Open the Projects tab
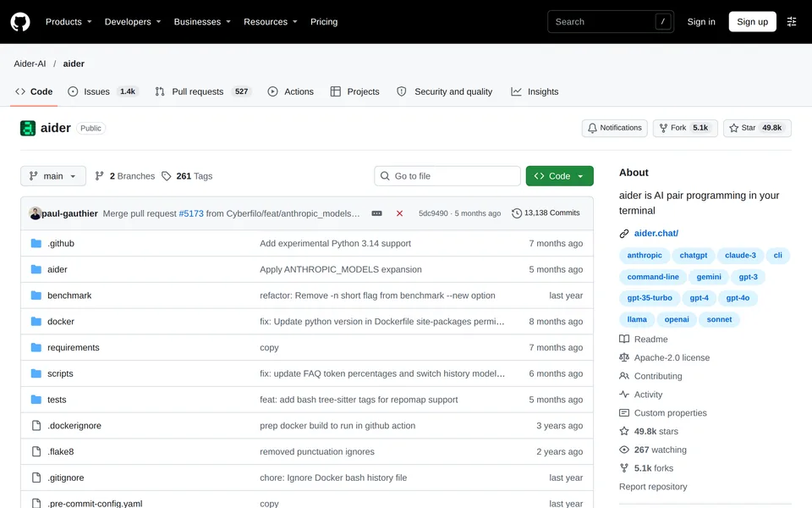The width and height of the screenshot is (812, 508). click(x=354, y=91)
